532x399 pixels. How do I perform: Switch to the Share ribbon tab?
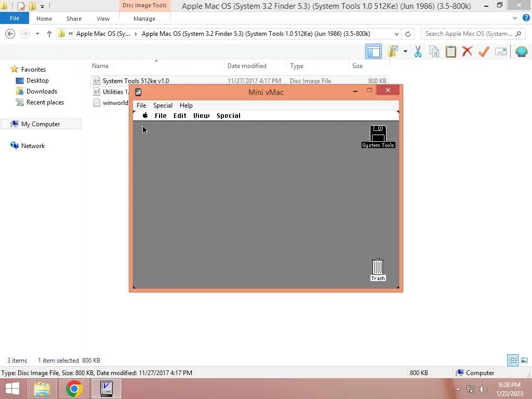(74, 19)
